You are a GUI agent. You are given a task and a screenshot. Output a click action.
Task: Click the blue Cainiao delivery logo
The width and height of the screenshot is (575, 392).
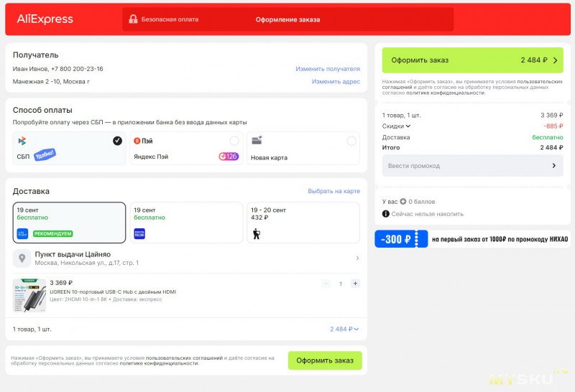[x=22, y=234]
